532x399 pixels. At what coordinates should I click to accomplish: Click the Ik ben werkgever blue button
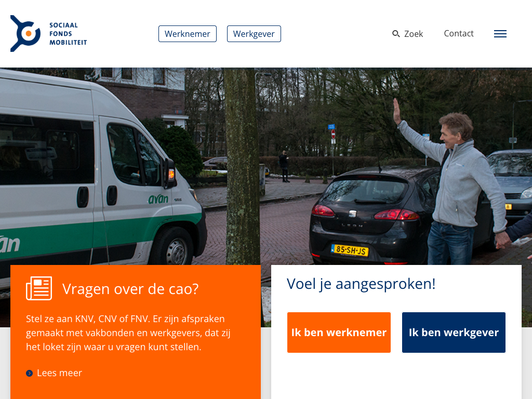[x=454, y=332]
